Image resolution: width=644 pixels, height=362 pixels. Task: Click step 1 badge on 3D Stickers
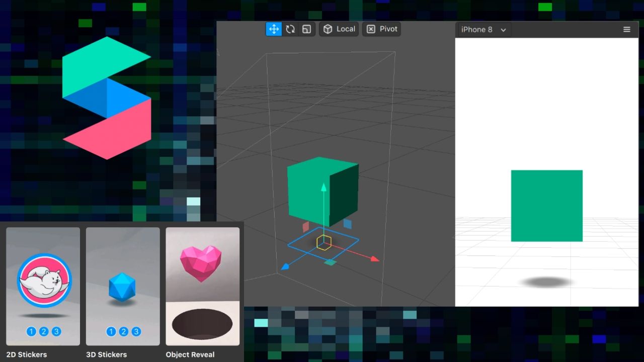click(111, 331)
